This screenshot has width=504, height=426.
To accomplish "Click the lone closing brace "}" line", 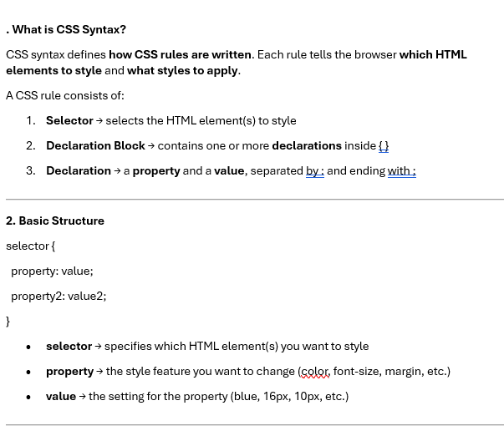I will pyautogui.click(x=8, y=321).
